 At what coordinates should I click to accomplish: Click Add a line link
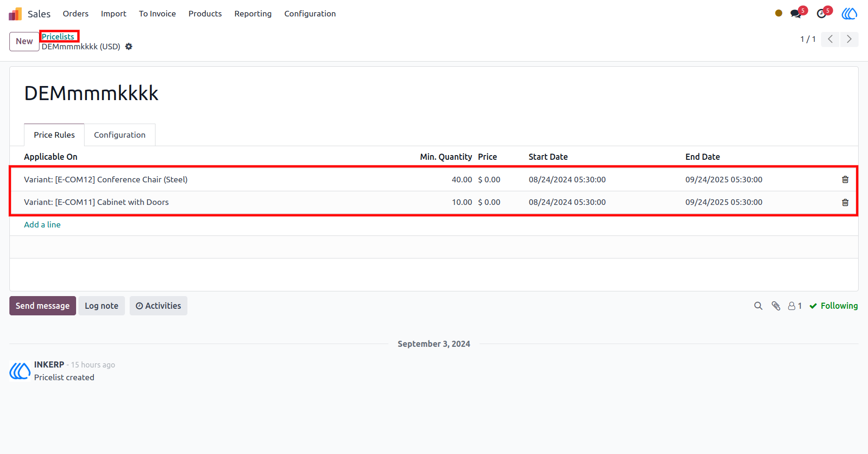[42, 225]
